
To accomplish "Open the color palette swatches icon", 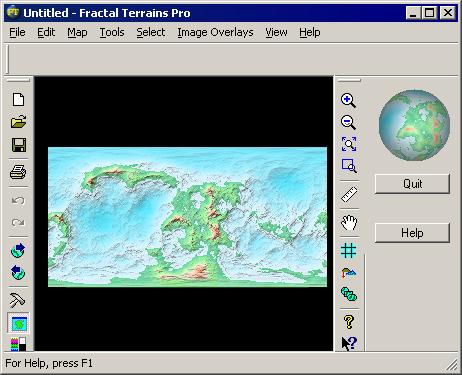I will (x=18, y=344).
